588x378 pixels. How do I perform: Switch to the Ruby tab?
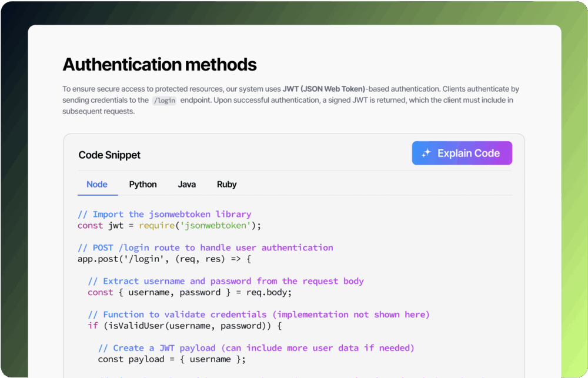tap(226, 184)
